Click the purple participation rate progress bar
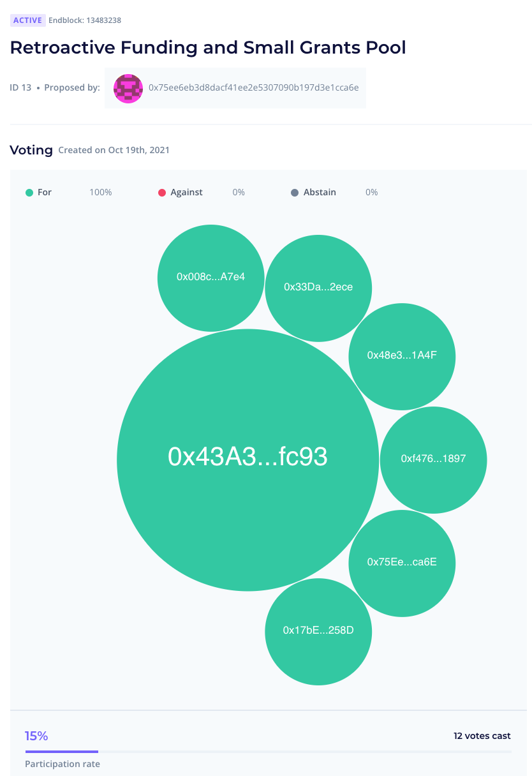Image resolution: width=532 pixels, height=776 pixels. click(x=62, y=752)
